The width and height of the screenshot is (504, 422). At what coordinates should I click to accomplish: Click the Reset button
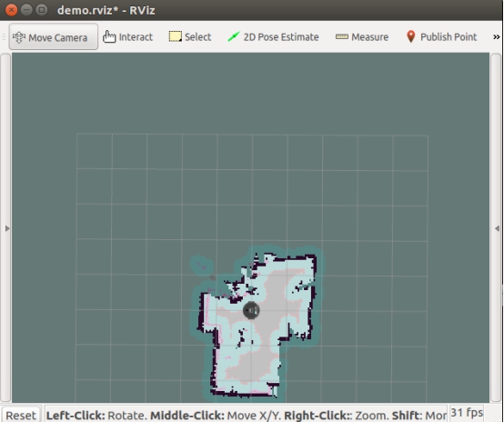coord(21,415)
